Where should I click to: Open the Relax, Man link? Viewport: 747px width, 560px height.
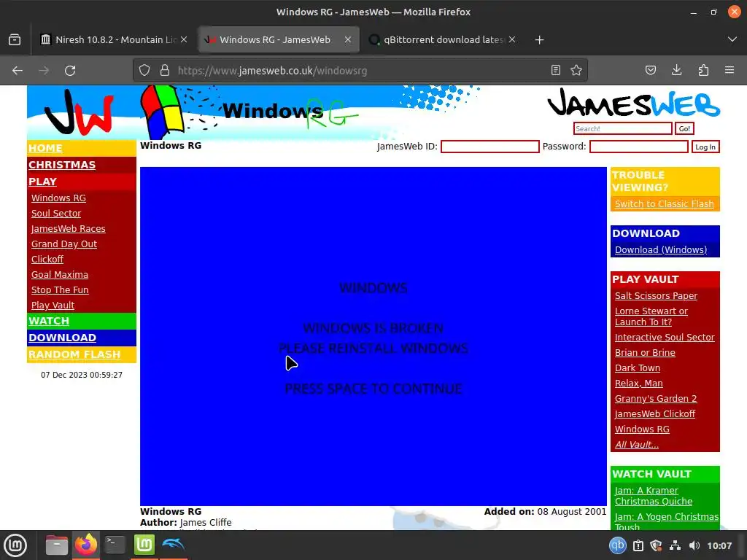click(639, 384)
